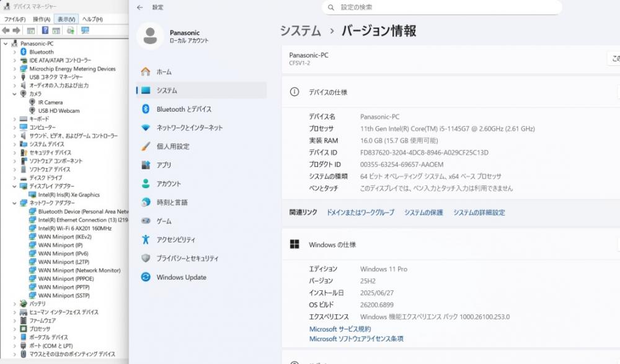Expand the Bluetooth category
Screen dimensions: 620x364
pos(15,52)
